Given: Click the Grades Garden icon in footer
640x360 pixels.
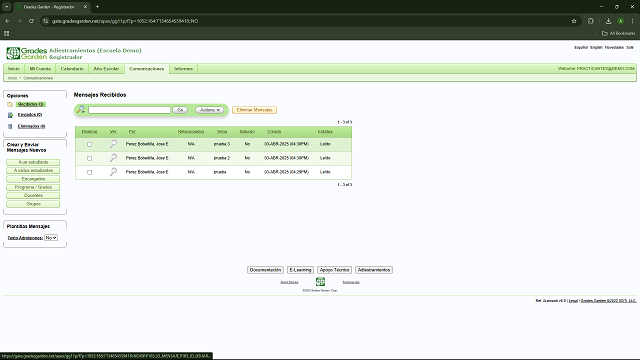Looking at the screenshot, I should [320, 282].
